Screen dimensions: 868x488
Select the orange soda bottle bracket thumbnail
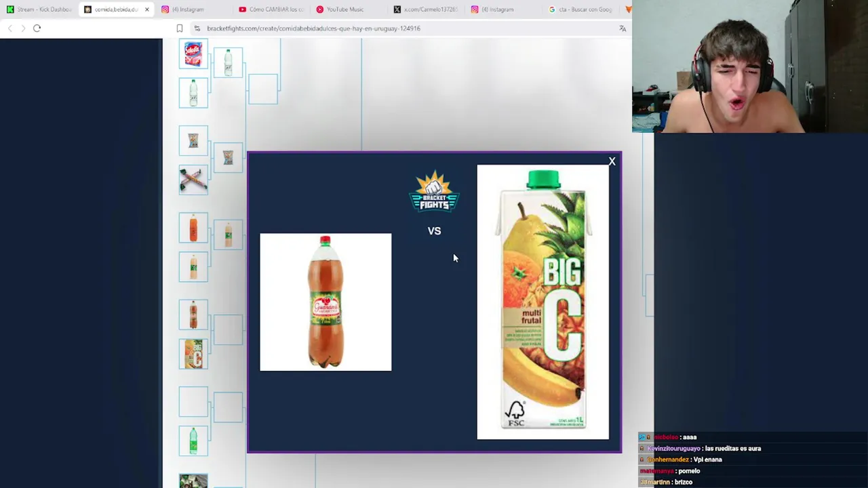point(193,228)
